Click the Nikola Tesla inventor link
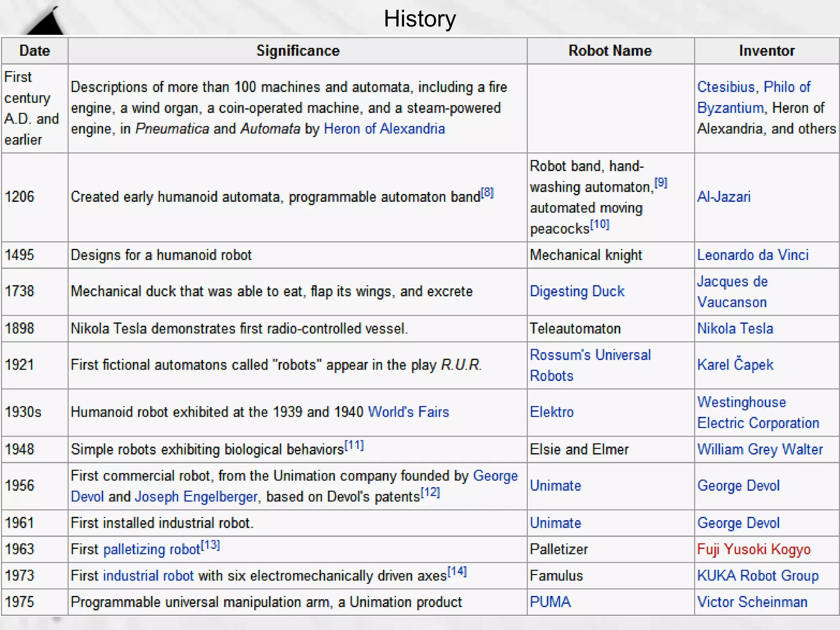 [735, 329]
